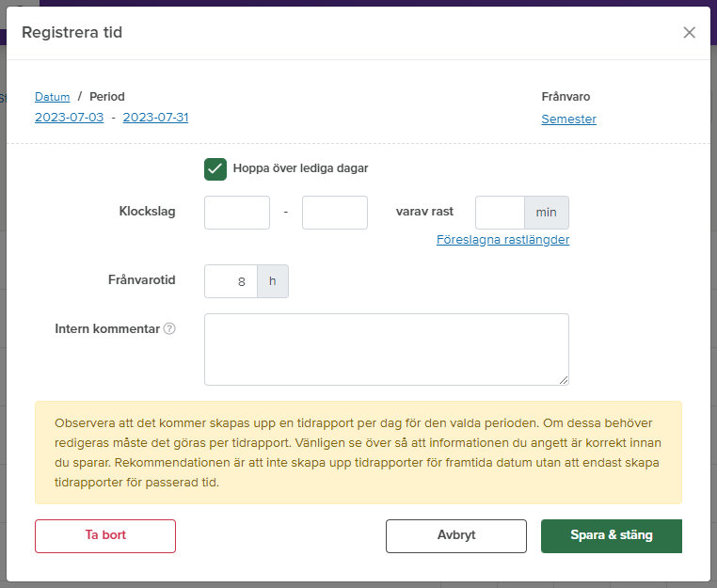Click the Avbryt button

[456, 536]
